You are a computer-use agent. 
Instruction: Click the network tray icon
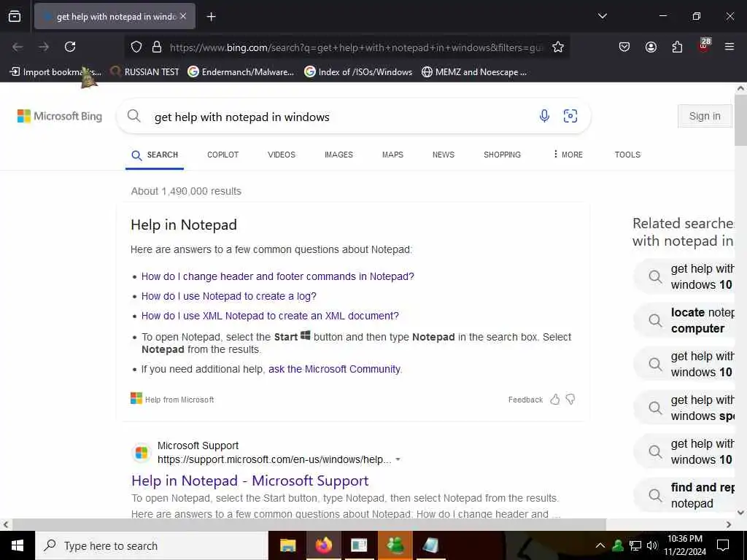635,545
